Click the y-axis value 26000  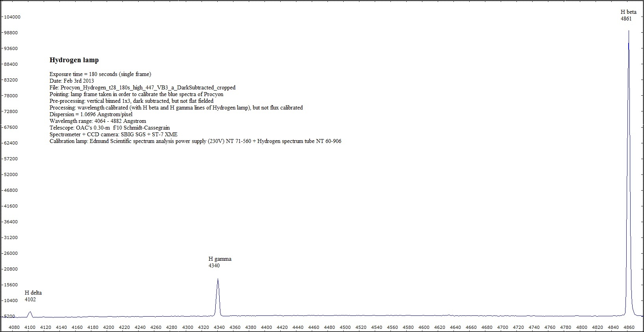pos(12,253)
